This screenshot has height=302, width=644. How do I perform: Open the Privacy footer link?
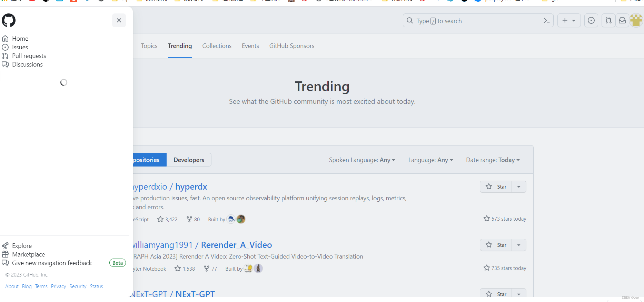coord(58,286)
